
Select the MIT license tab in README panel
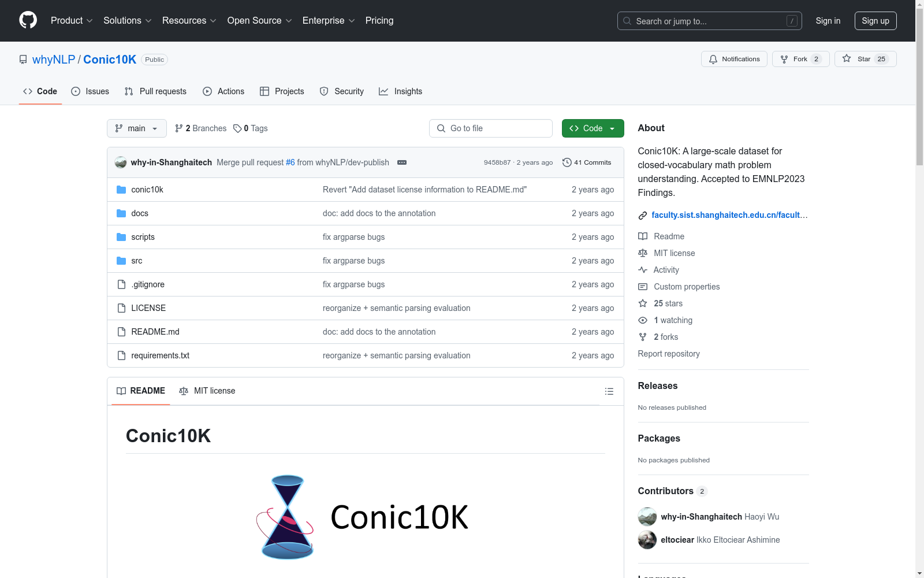[207, 391]
